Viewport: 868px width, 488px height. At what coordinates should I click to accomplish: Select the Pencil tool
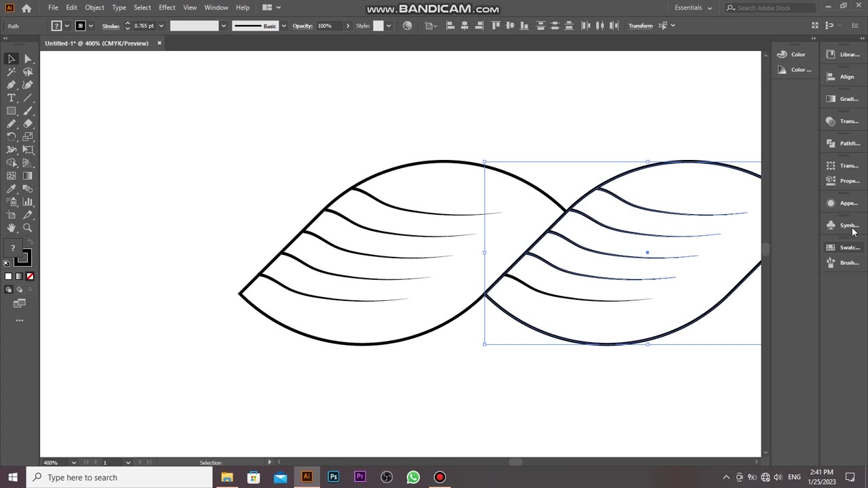tap(12, 124)
